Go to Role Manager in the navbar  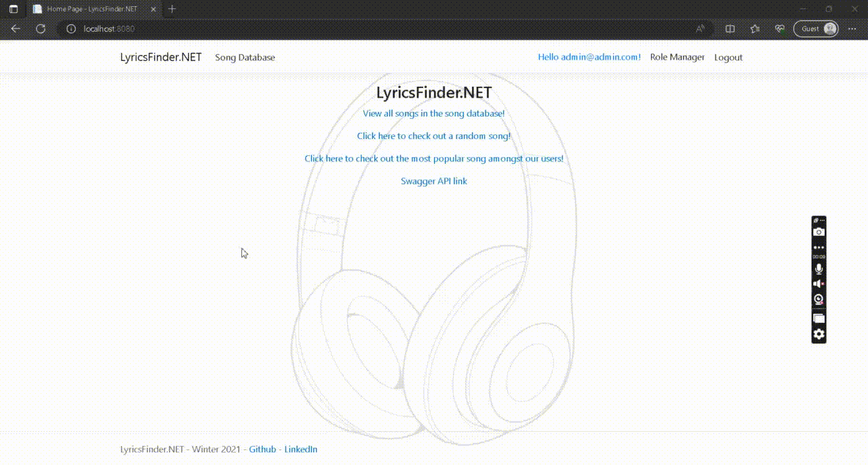click(x=677, y=58)
